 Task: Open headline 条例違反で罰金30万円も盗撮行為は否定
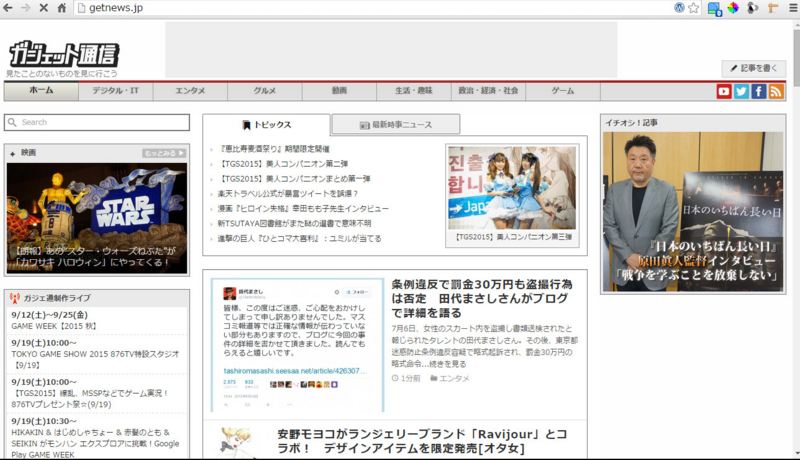(x=482, y=298)
